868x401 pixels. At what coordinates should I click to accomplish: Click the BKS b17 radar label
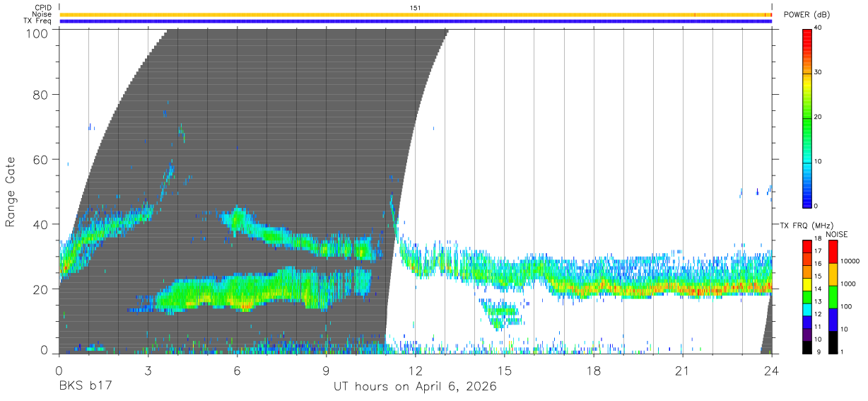coord(85,387)
